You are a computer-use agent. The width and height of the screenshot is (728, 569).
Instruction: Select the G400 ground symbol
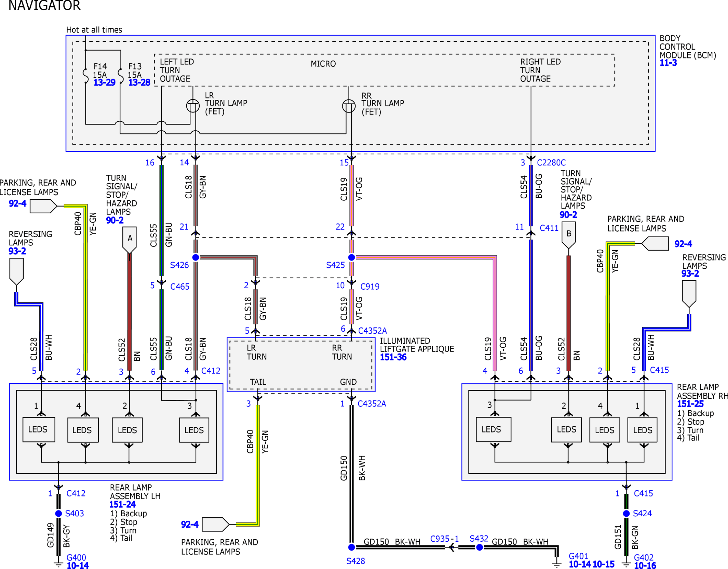pos(58,564)
